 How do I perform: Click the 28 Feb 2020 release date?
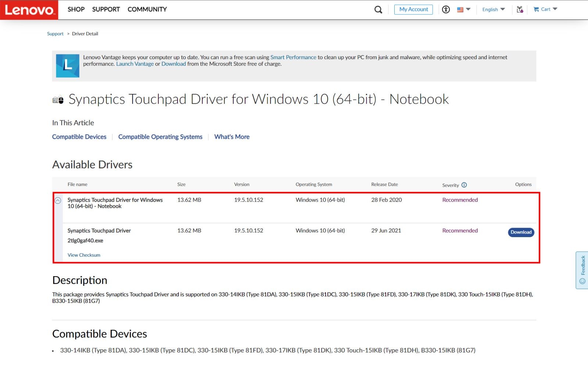point(387,200)
